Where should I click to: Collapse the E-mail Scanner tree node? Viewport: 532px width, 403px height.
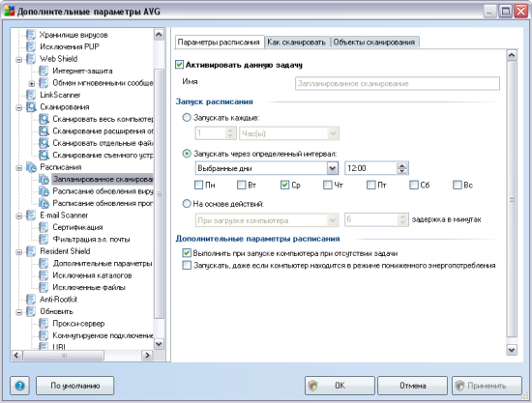(19, 216)
